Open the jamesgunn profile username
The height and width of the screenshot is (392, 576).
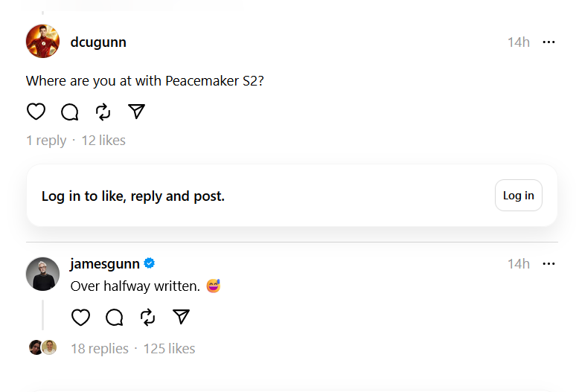coord(106,264)
